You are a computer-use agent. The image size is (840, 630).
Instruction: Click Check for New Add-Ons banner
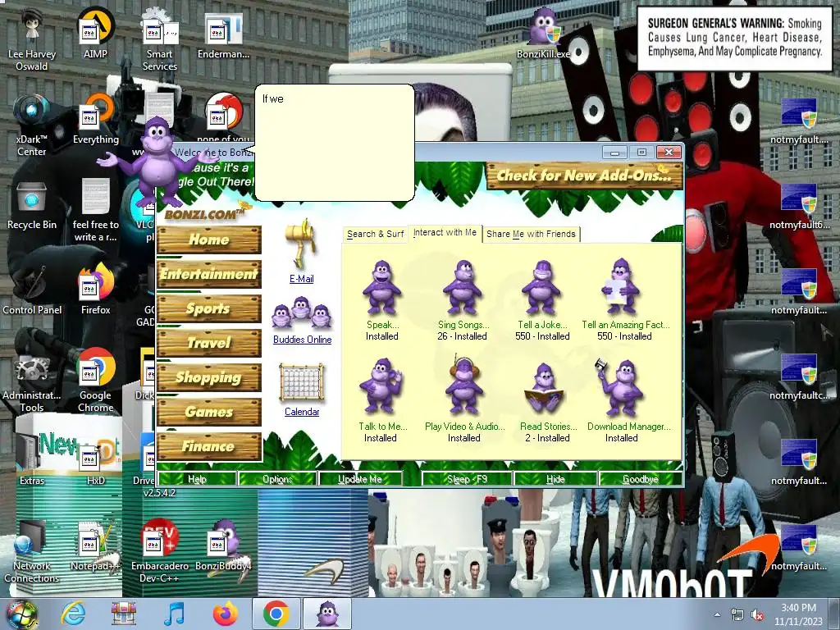point(584,176)
